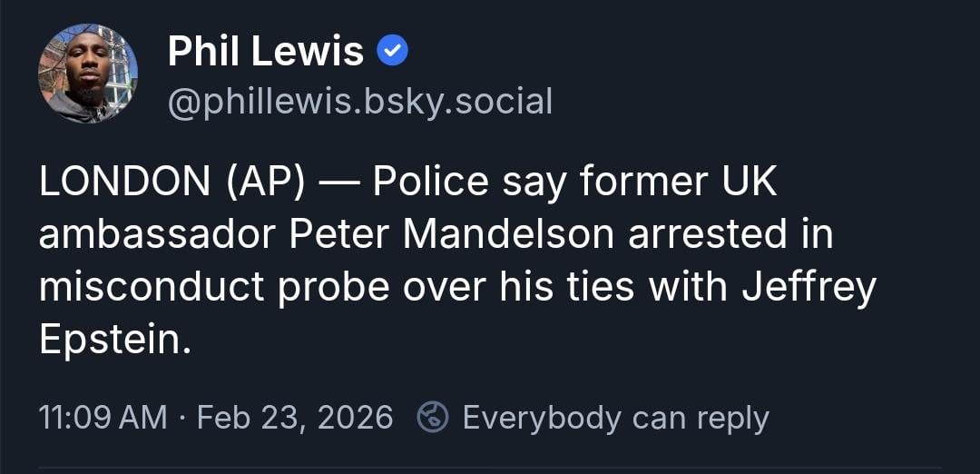Viewport: 980px width, 474px height.
Task: Click the globe reply-settings icon
Action: click(x=433, y=418)
